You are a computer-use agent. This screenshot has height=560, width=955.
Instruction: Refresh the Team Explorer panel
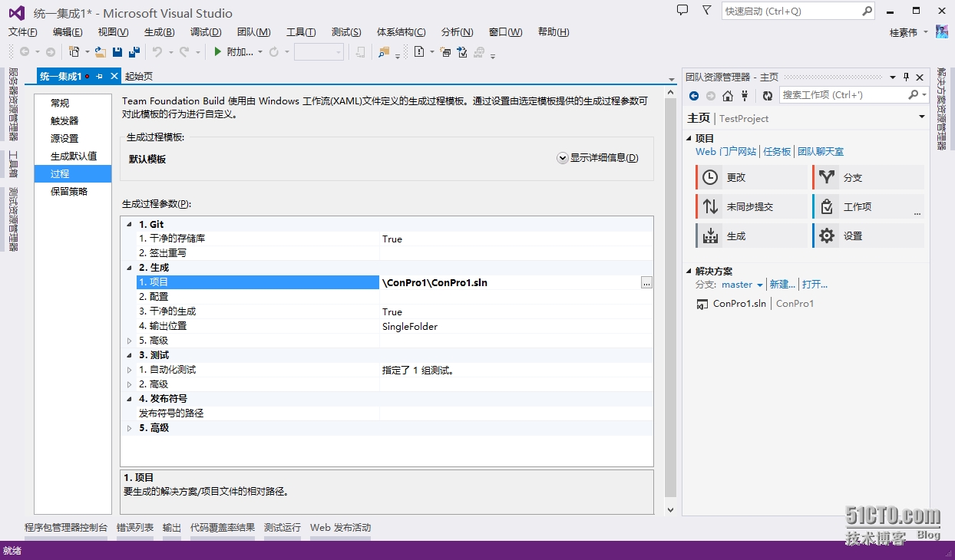(768, 96)
